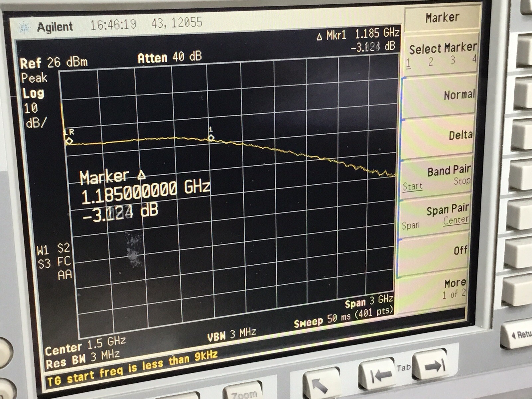Click the Span 3 GHz readout
The width and height of the screenshot is (532, 399).
coord(369,301)
